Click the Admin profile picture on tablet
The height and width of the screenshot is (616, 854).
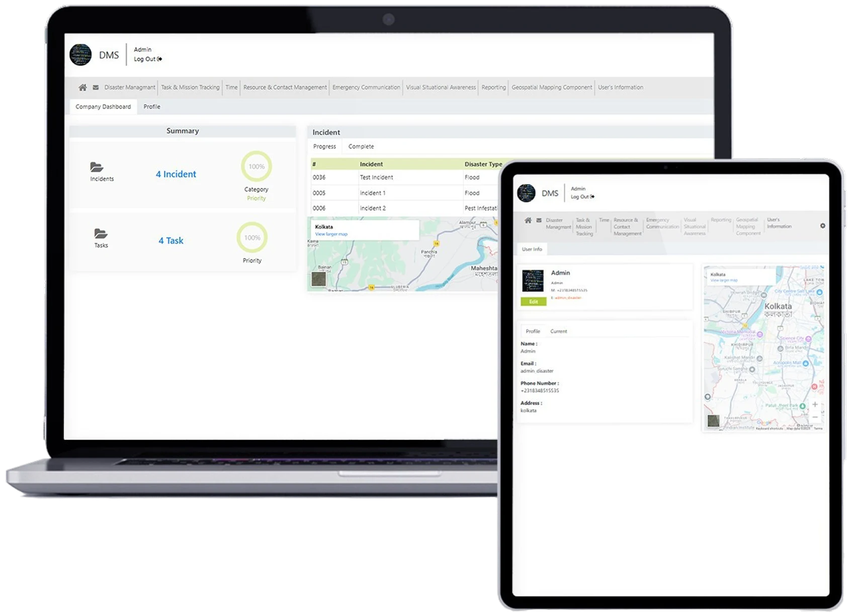532,279
